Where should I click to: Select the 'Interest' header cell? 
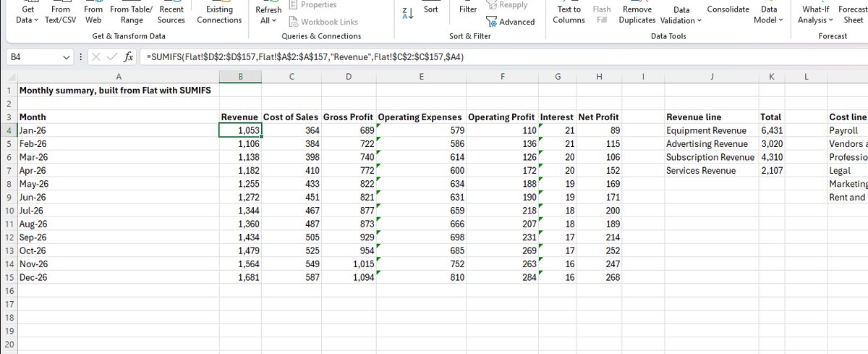pyautogui.click(x=558, y=117)
